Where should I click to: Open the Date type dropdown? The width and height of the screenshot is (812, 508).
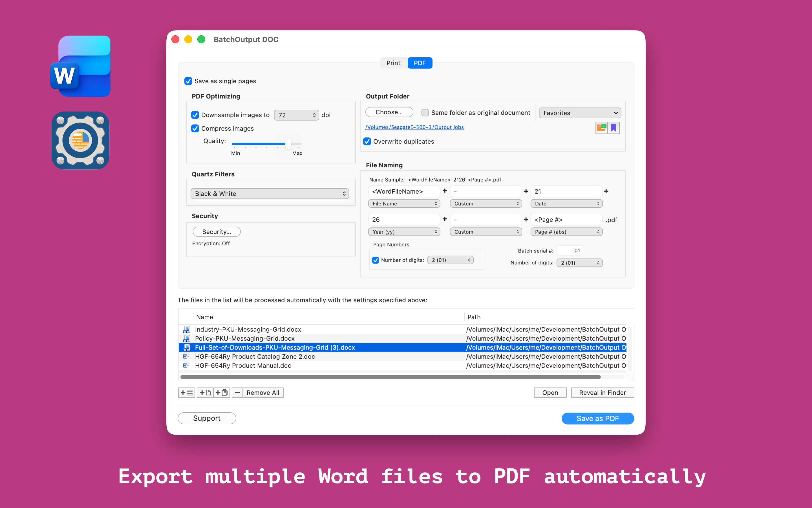click(x=566, y=203)
